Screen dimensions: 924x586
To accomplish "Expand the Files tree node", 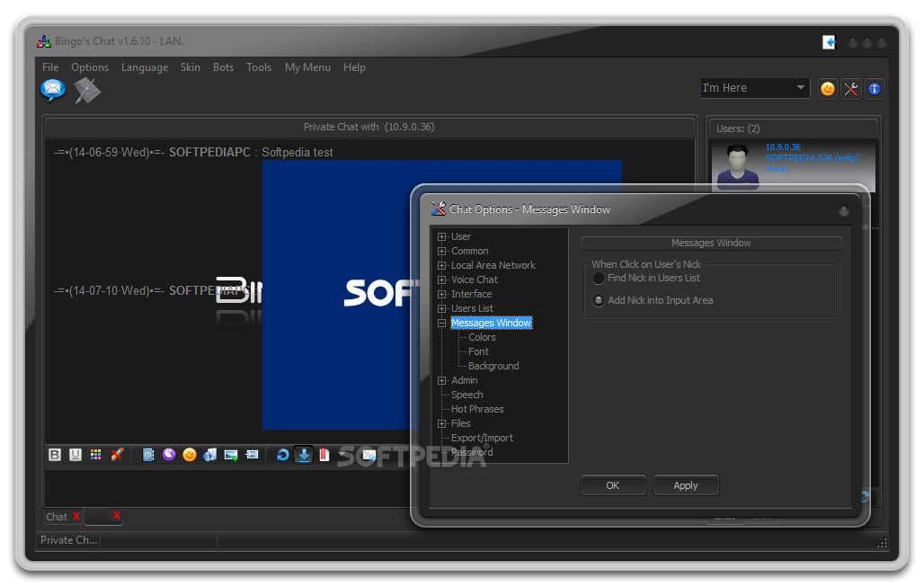I will pos(442,424).
